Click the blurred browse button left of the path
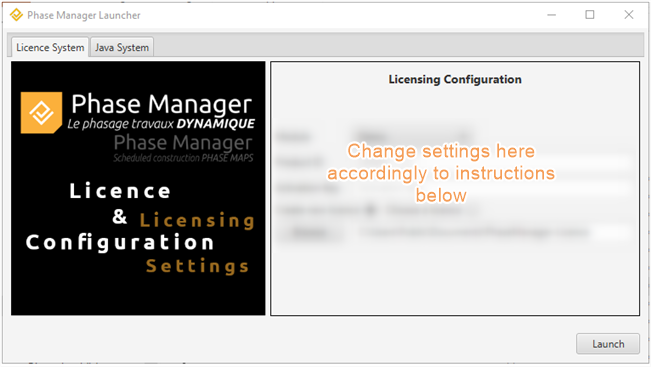Viewport: 651px width, 367px height. pos(310,232)
